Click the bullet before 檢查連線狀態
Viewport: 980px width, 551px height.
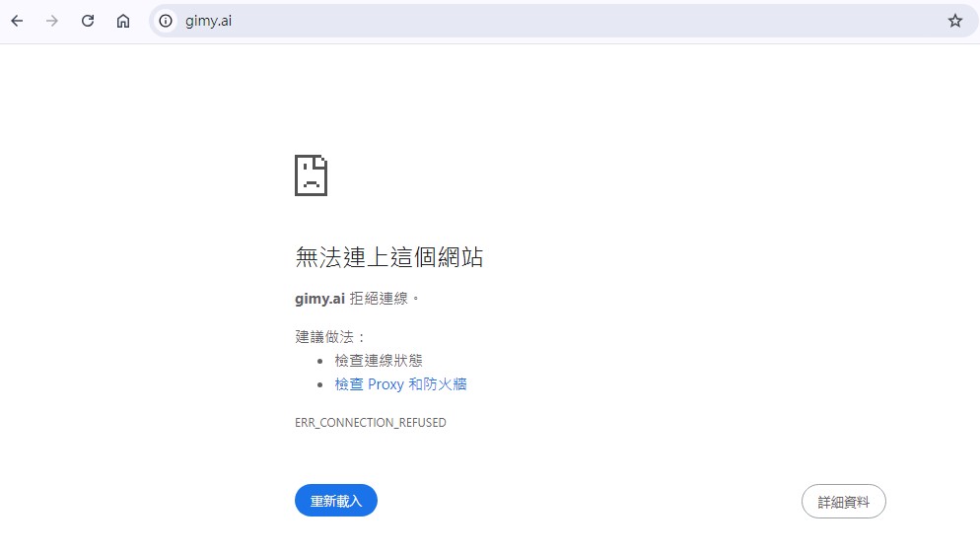point(320,362)
